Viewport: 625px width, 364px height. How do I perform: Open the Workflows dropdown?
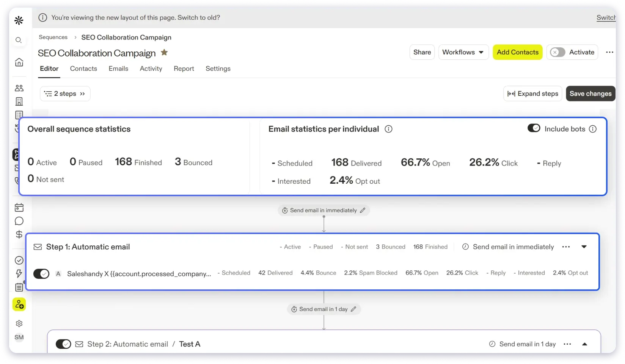[x=463, y=52]
